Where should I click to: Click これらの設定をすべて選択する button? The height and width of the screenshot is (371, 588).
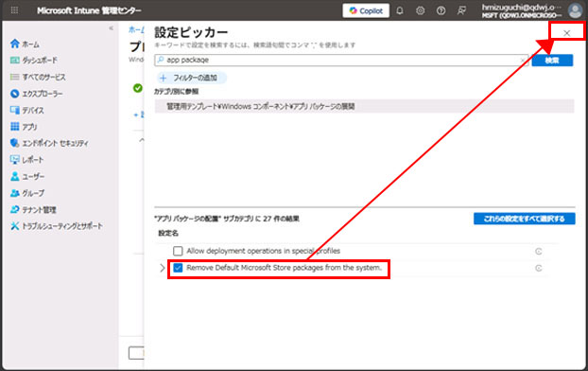coord(525,219)
